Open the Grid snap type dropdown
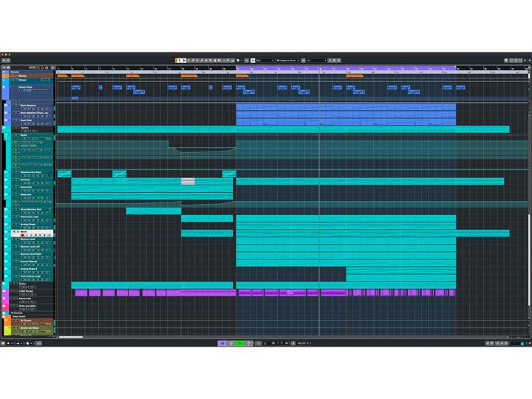The height and width of the screenshot is (399, 532). pyautogui.click(x=264, y=60)
